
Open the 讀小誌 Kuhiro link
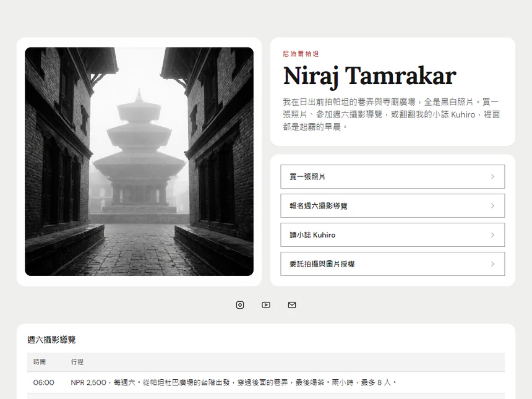[393, 235]
